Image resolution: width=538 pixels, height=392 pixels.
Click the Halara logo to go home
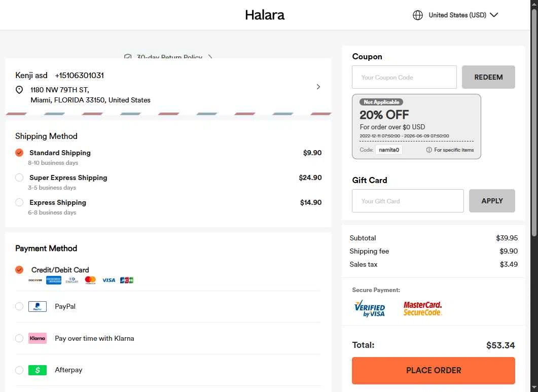[265, 15]
